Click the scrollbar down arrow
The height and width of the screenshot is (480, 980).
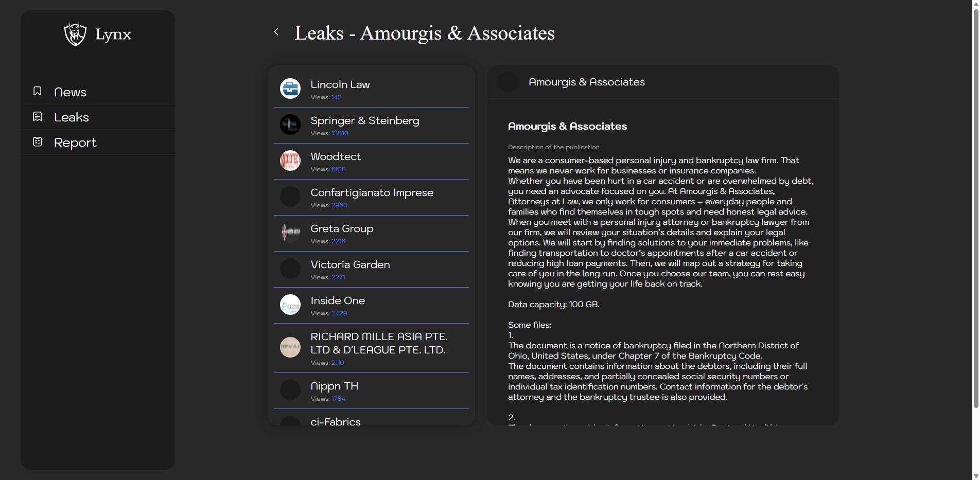tap(975, 476)
